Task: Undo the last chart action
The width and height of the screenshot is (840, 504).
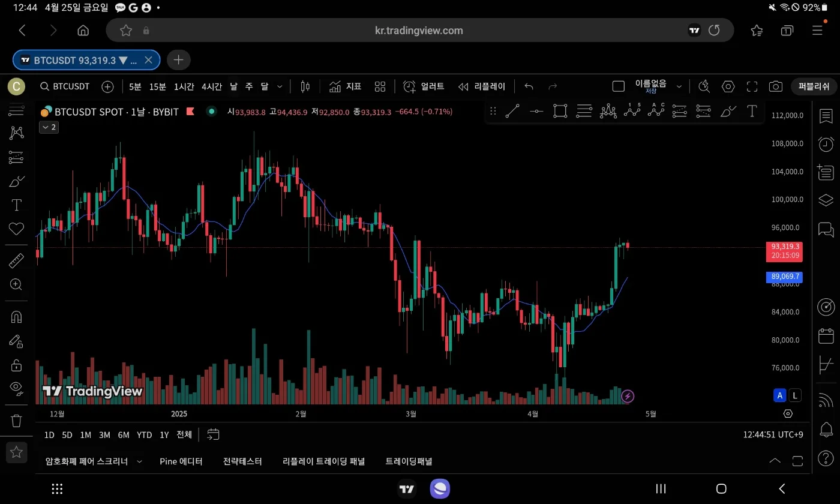Action: pyautogui.click(x=529, y=86)
